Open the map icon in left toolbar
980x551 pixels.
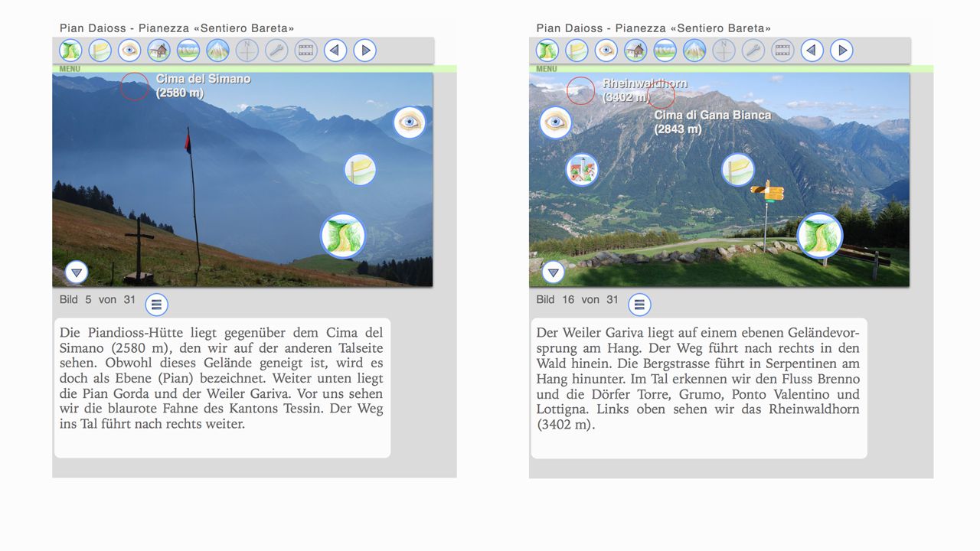(x=100, y=51)
